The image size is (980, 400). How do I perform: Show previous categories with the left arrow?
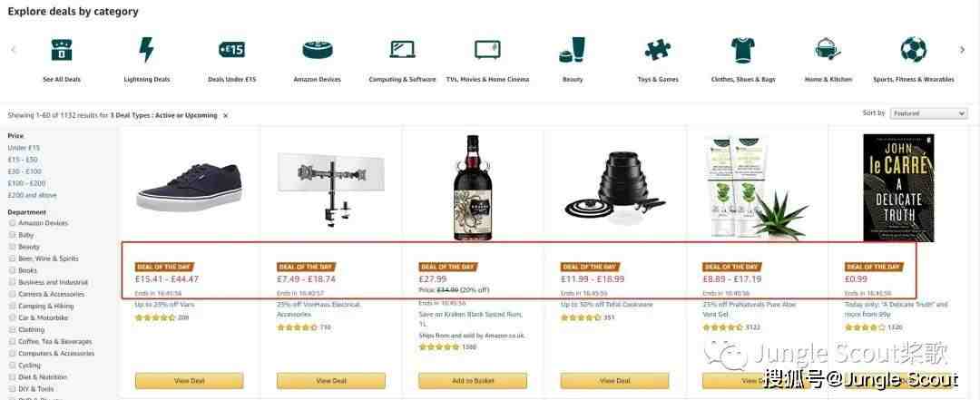point(14,50)
